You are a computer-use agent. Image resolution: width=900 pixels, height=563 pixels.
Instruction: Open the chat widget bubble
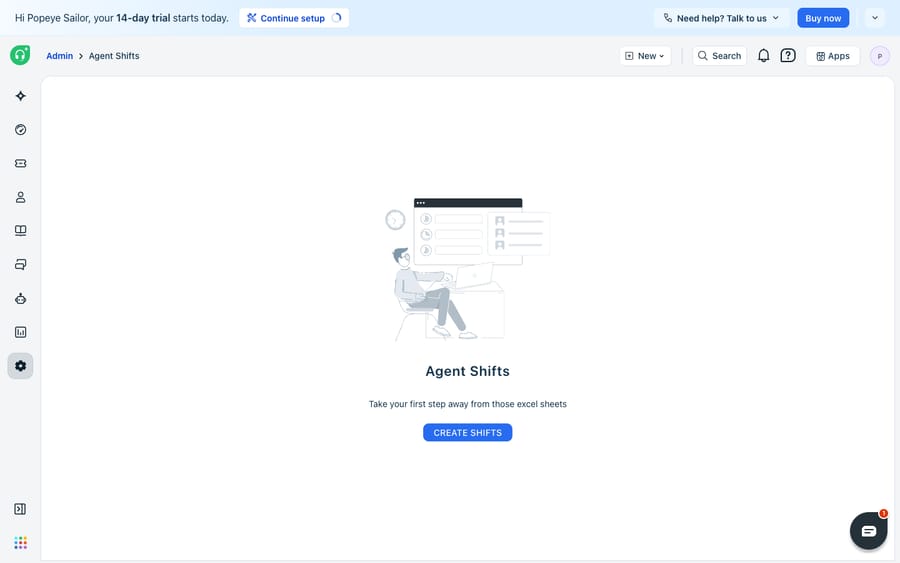(868, 531)
